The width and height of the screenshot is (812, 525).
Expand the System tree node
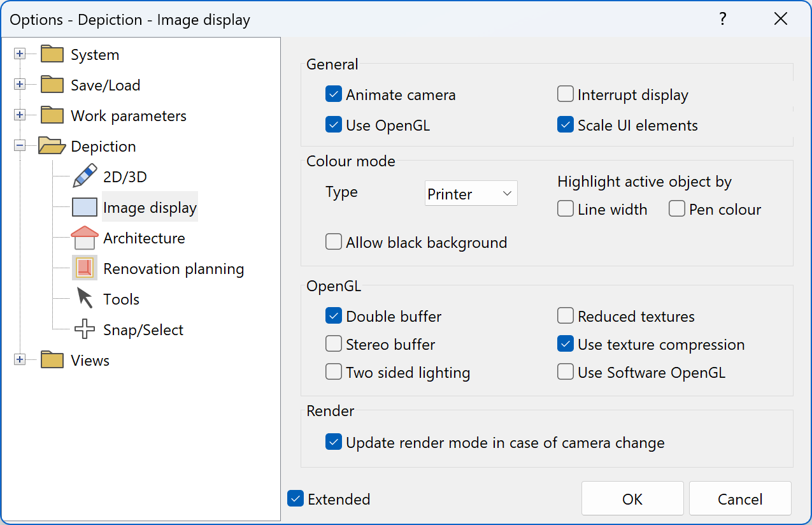(20, 54)
